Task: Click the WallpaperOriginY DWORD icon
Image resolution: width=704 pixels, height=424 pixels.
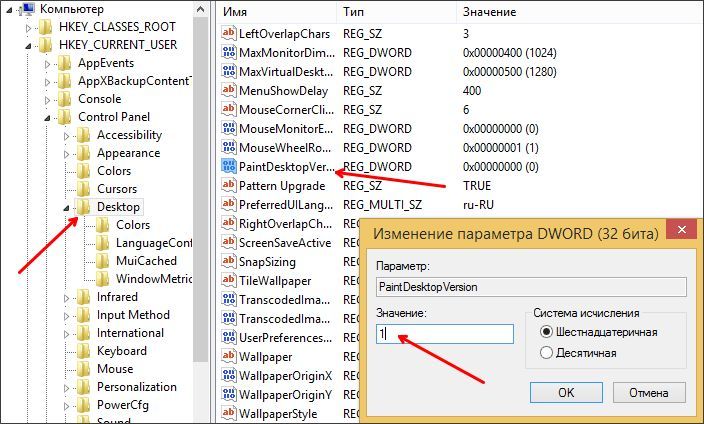Action: [x=229, y=394]
